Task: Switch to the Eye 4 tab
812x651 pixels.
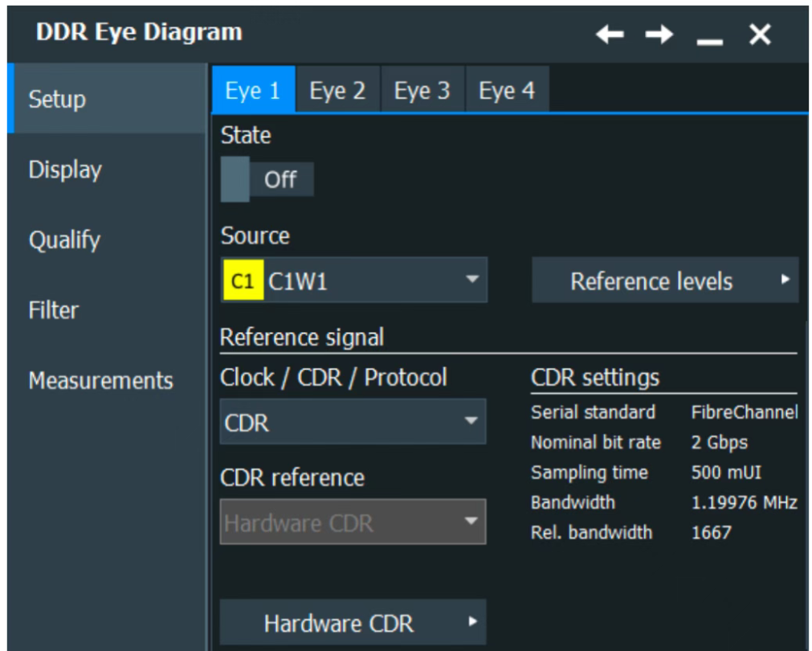Action: (x=507, y=90)
